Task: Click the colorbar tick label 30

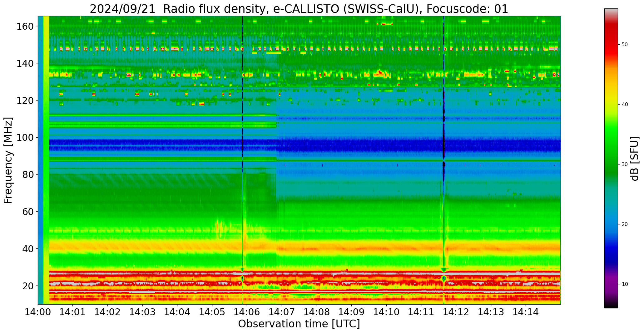Action: pyautogui.click(x=625, y=164)
